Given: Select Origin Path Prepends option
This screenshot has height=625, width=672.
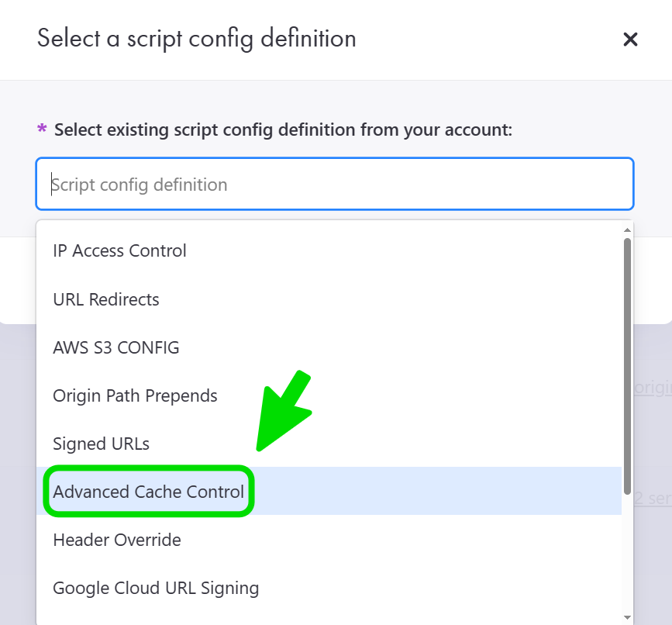Looking at the screenshot, I should (135, 395).
